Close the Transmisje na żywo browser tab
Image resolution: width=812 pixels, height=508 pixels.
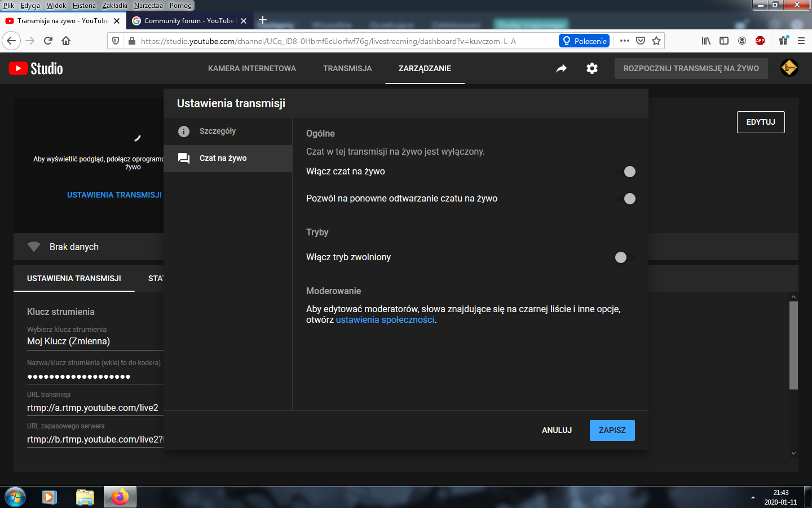pyautogui.click(x=117, y=21)
